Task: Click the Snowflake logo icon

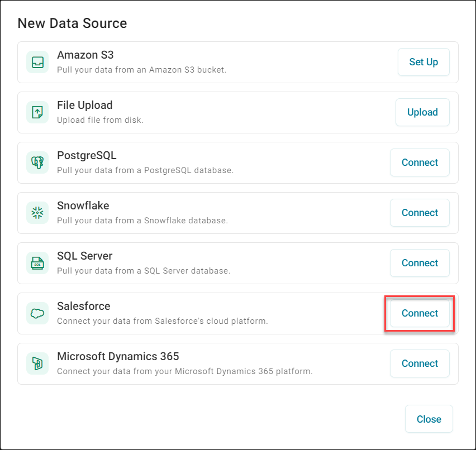Action: (x=37, y=213)
